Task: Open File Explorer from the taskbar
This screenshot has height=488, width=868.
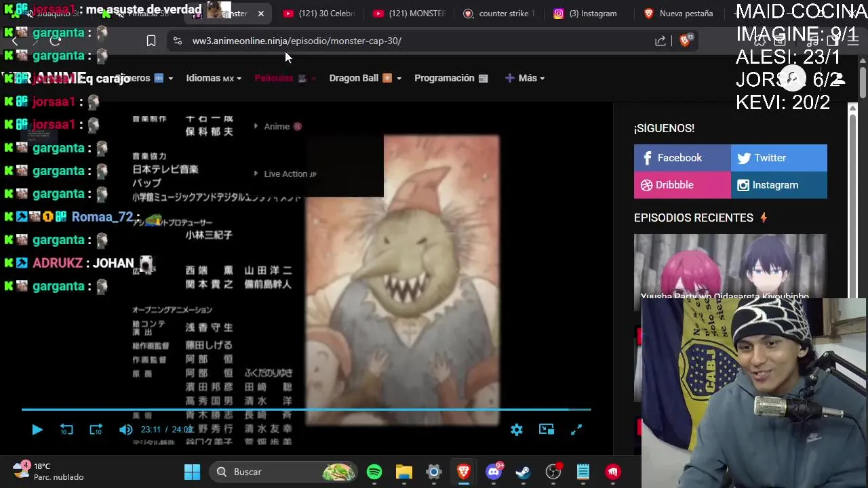Action: [x=404, y=472]
